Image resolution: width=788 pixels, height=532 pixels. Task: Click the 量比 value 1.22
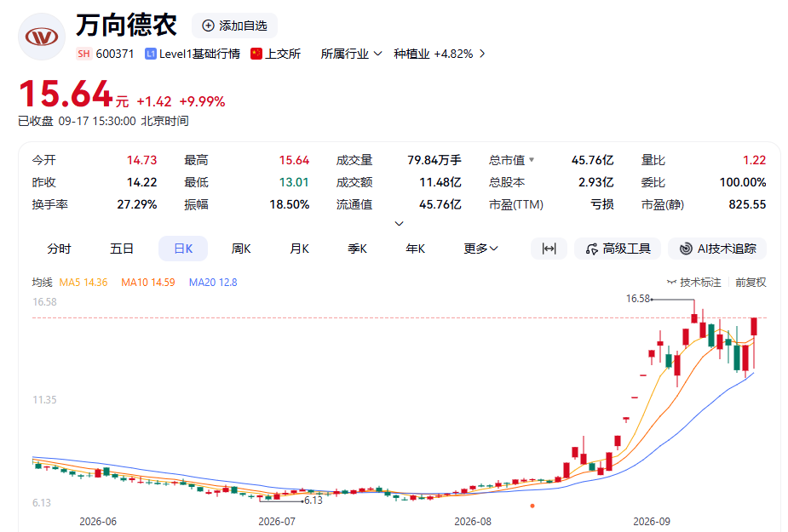(754, 160)
